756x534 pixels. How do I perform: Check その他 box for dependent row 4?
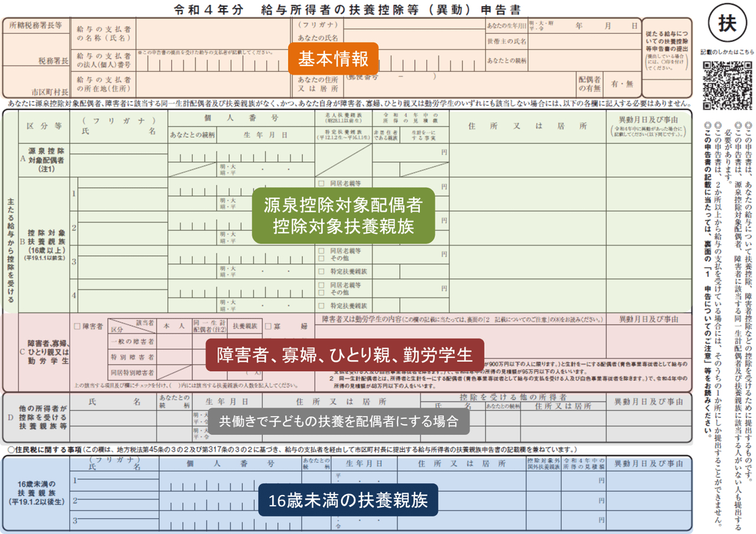coord(321,292)
